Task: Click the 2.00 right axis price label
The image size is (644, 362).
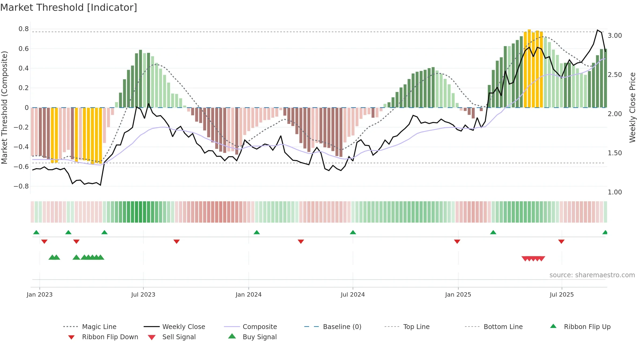Action: 615,114
